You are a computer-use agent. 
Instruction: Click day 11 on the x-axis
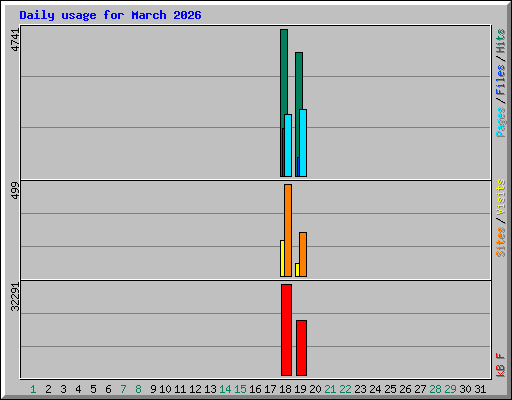(x=180, y=389)
